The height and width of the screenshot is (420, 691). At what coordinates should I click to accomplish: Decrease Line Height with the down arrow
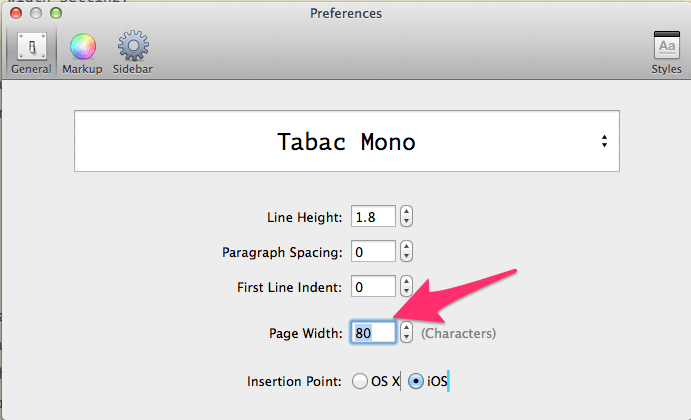406,222
